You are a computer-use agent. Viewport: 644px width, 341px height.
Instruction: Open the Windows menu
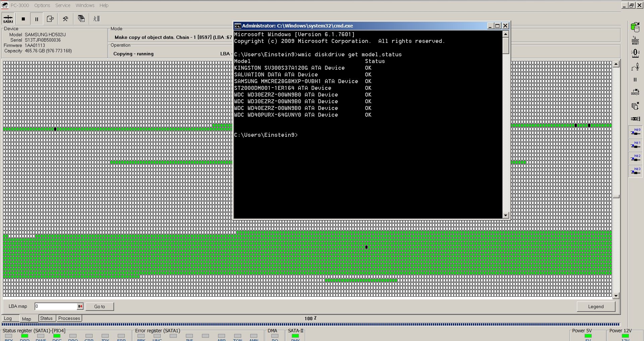pos(85,5)
